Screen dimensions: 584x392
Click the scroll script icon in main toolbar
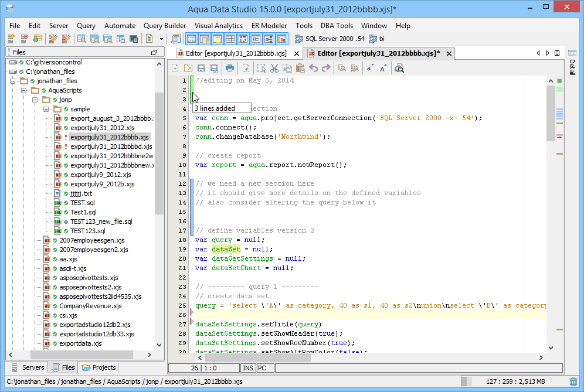175,38
